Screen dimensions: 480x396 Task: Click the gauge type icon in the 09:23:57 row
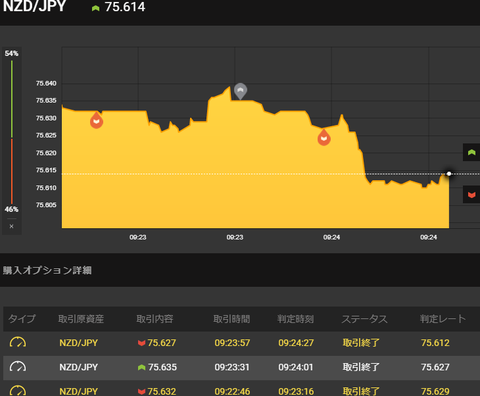click(18, 343)
